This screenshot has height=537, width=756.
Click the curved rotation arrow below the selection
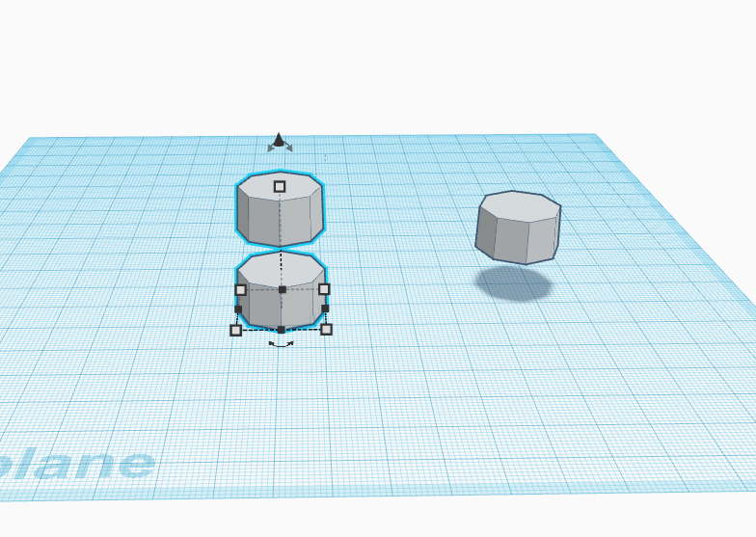(282, 344)
